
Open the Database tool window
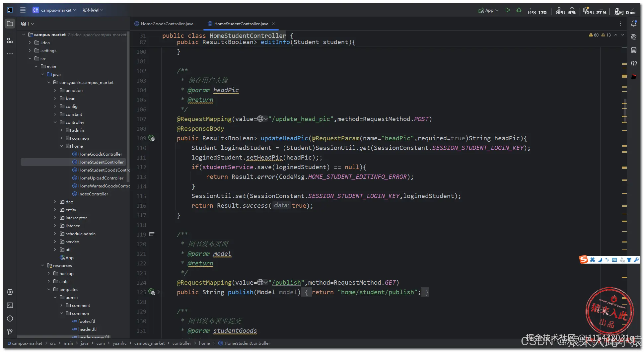pos(634,50)
